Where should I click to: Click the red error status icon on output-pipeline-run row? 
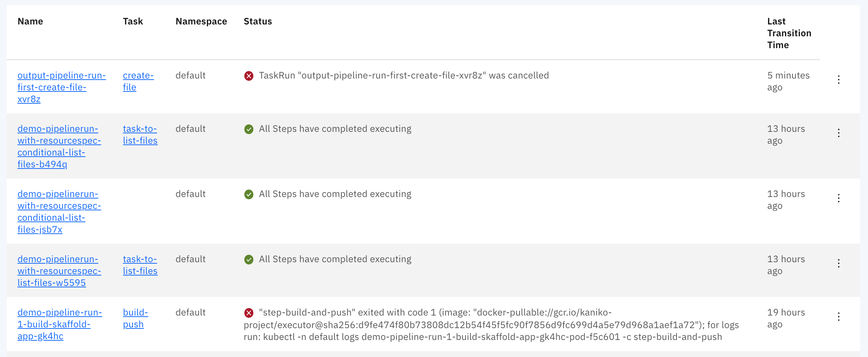pyautogui.click(x=248, y=76)
